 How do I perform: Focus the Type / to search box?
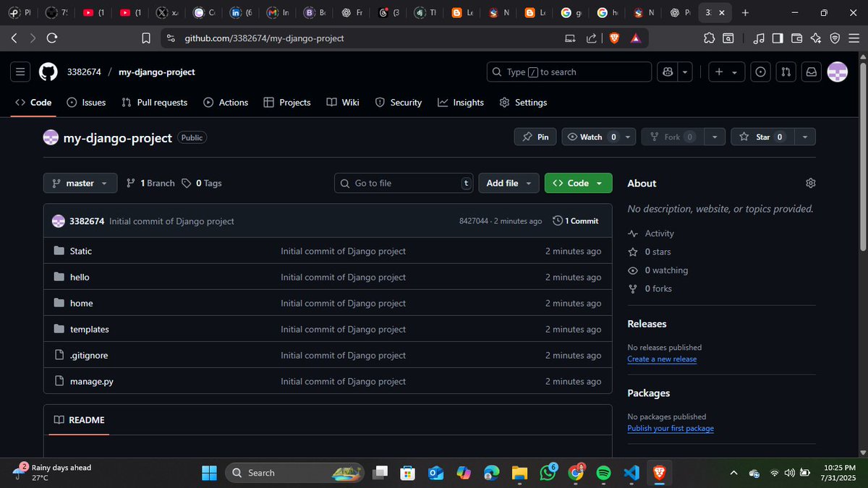tap(569, 72)
